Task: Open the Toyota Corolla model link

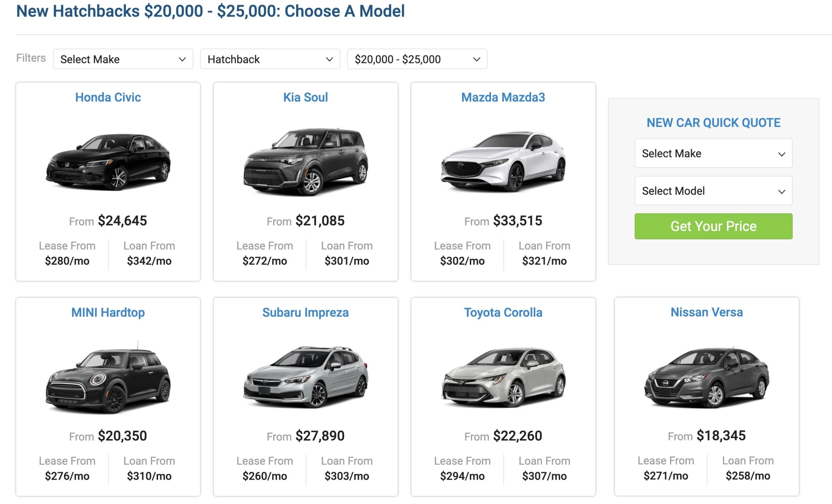Action: [503, 312]
